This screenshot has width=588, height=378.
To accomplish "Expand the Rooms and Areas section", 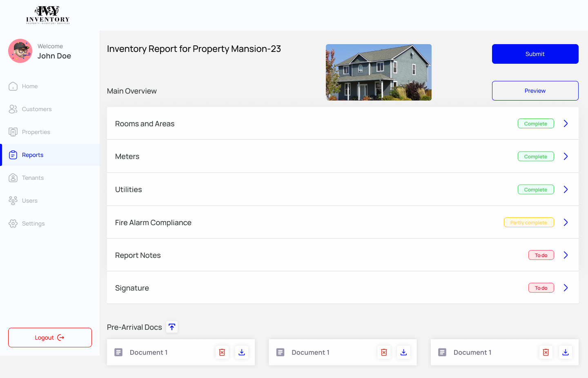I will (x=566, y=123).
